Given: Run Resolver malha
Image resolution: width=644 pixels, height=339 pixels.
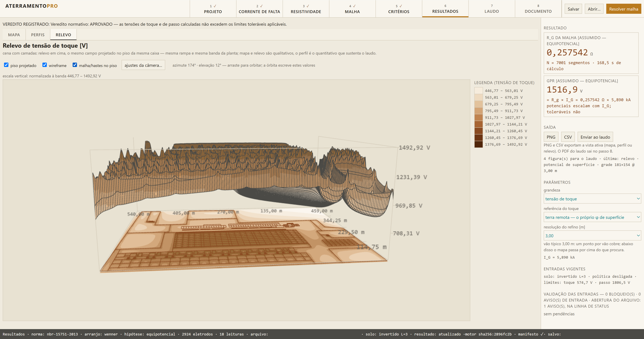Looking at the screenshot, I should tap(624, 9).
